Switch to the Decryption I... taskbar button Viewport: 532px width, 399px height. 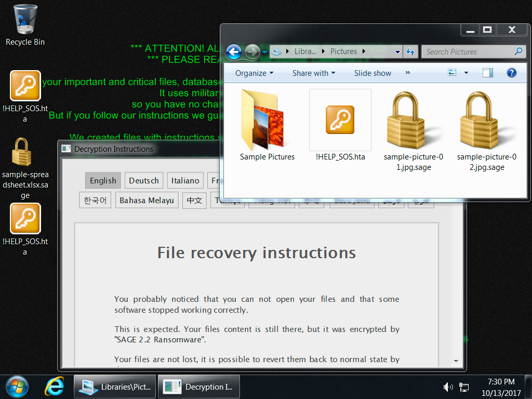[199, 387]
